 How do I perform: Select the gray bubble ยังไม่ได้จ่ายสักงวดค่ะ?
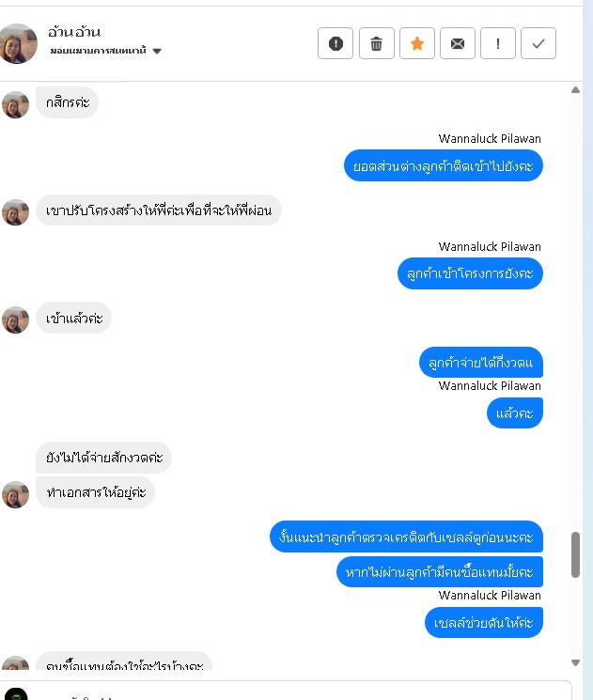[x=103, y=458]
